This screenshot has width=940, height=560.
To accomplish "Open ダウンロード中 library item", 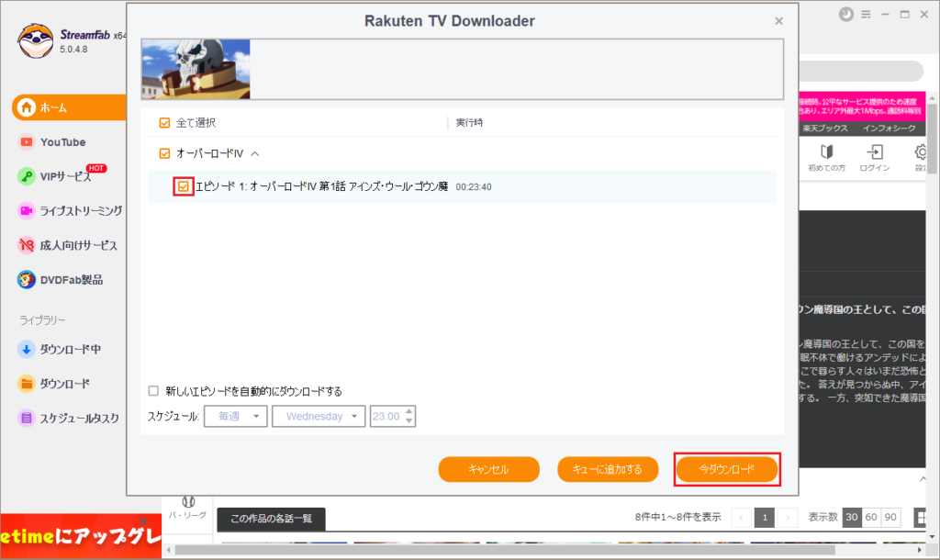I will [x=60, y=349].
